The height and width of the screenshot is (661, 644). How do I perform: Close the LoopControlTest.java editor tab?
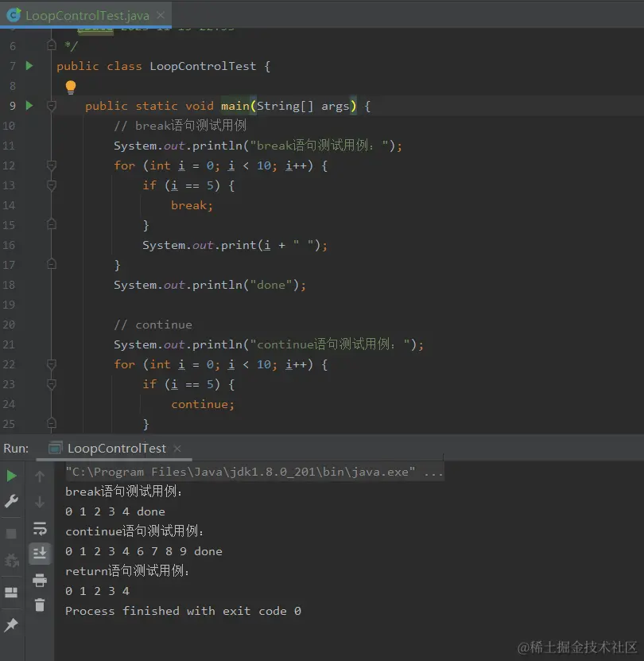tap(161, 15)
